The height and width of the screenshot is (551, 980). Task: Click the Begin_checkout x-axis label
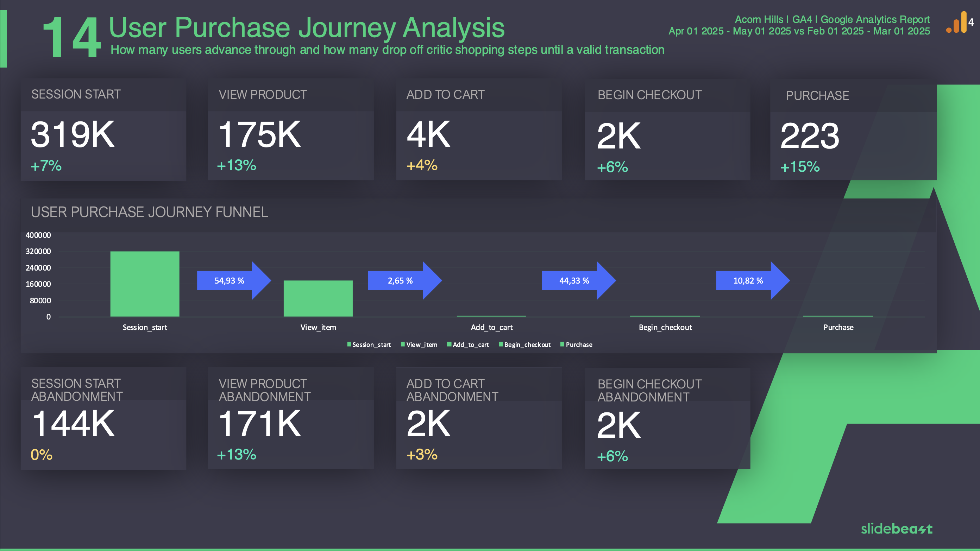(x=665, y=328)
